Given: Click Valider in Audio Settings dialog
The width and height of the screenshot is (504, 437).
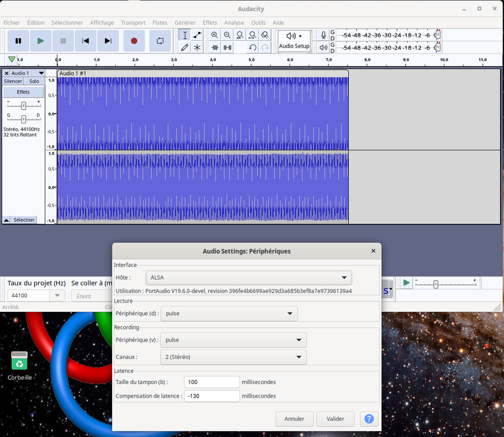Looking at the screenshot, I should click(335, 418).
